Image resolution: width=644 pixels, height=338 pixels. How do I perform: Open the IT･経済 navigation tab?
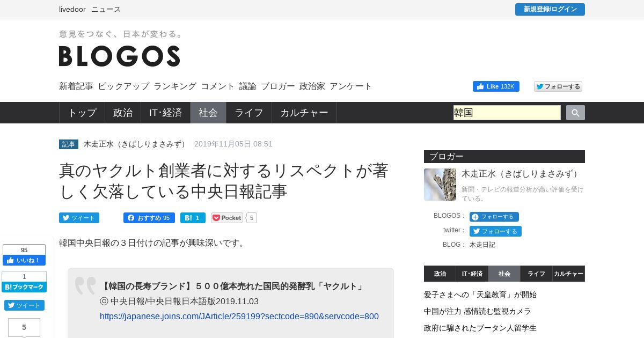(166, 113)
